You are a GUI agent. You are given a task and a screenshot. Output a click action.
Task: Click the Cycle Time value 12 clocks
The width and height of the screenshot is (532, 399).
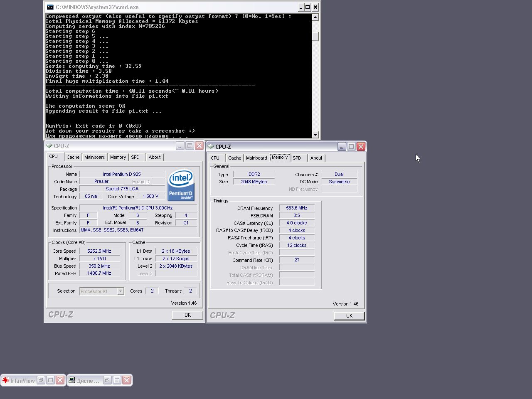[x=297, y=245]
